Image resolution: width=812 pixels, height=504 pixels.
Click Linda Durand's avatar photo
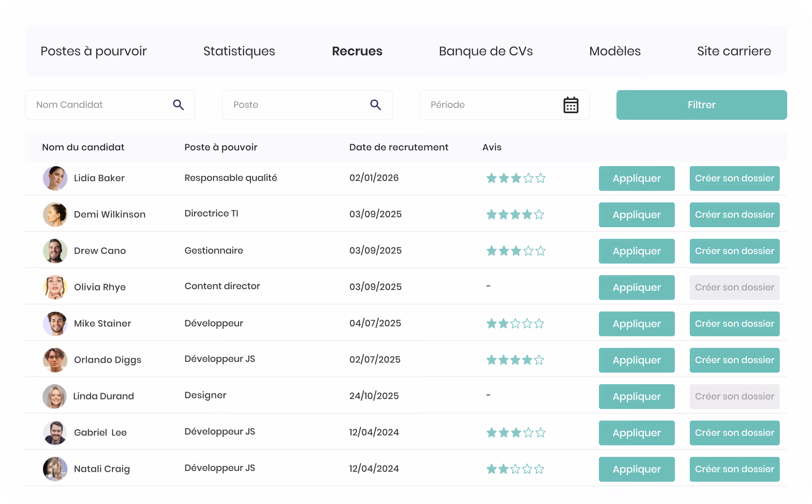[55, 396]
